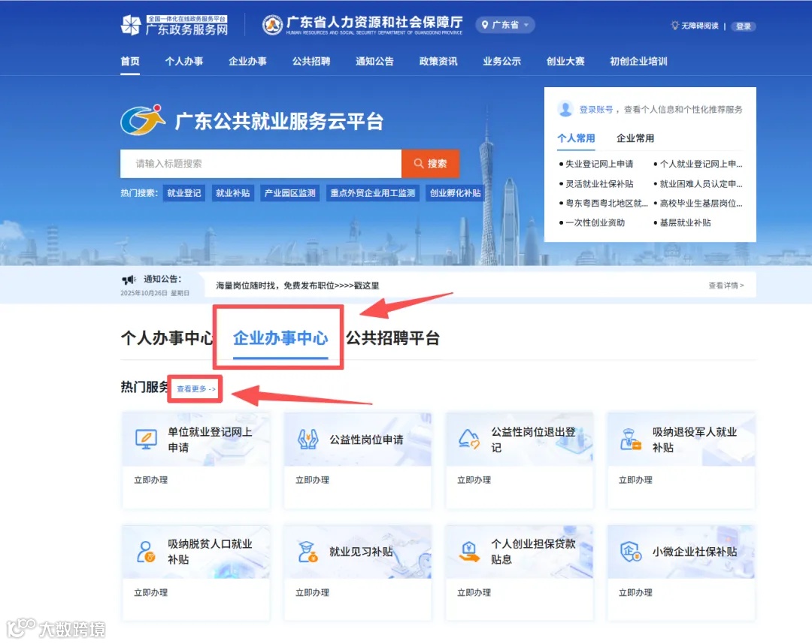This screenshot has height=644, width=812.
Task: Switch to the 企业办事中心 tab
Action: [x=280, y=338]
